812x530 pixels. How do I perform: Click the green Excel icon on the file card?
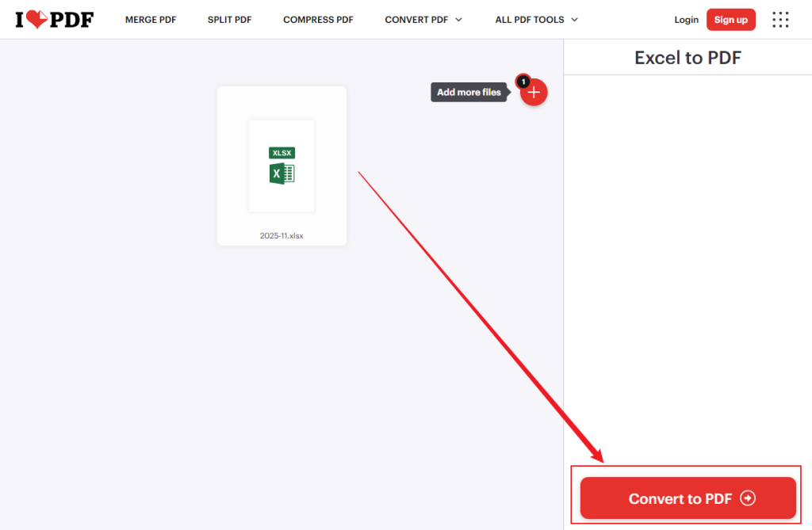[x=282, y=173]
